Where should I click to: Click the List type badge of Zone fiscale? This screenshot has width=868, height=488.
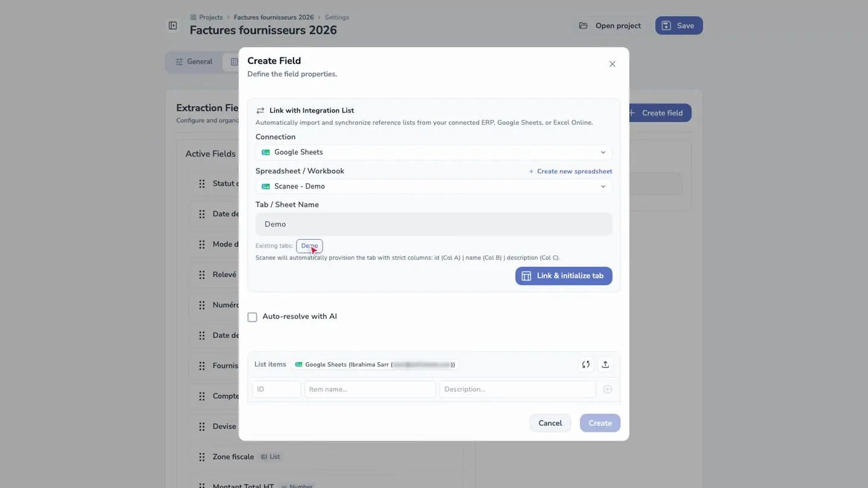click(271, 457)
